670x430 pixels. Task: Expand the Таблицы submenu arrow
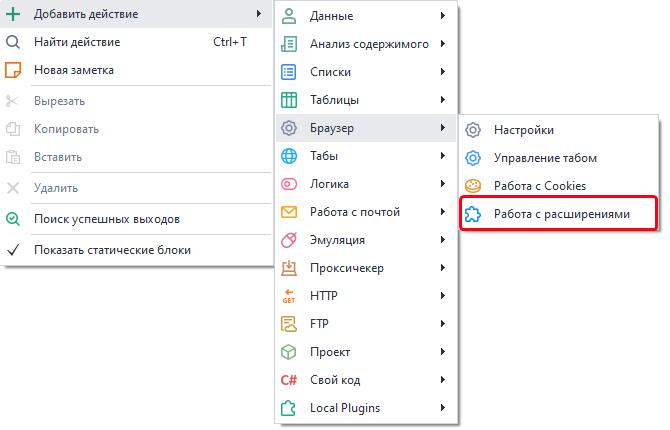pyautogui.click(x=441, y=100)
